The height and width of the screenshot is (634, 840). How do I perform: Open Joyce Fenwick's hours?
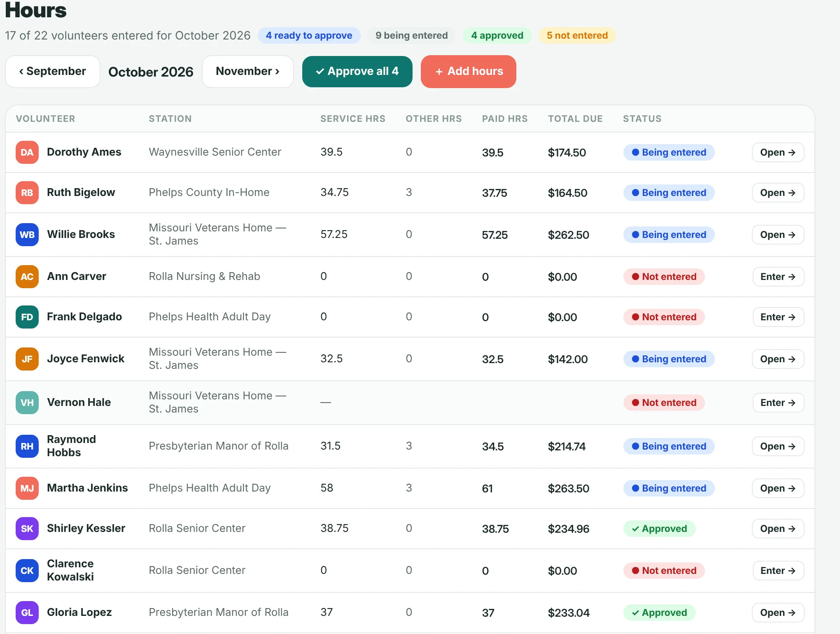click(x=778, y=359)
